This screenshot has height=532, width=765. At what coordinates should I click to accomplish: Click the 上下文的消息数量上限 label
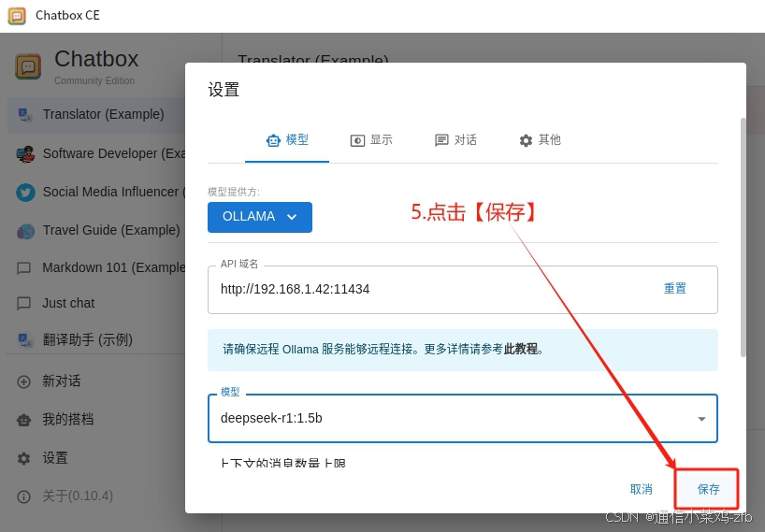click(x=283, y=463)
